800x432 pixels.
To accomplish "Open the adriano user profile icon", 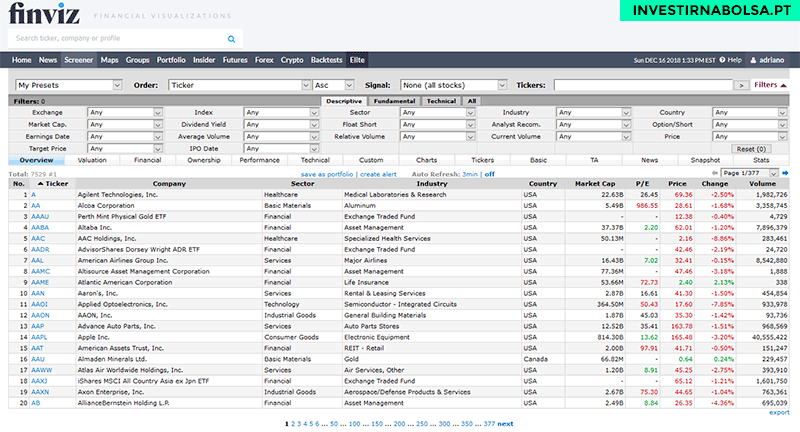I will (x=753, y=60).
